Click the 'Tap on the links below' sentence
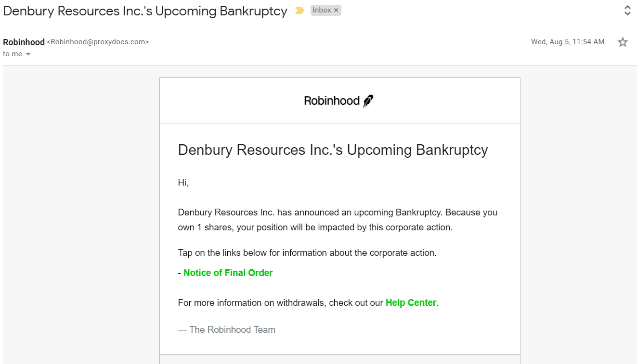Screen dimensions: 637x364 coord(307,252)
